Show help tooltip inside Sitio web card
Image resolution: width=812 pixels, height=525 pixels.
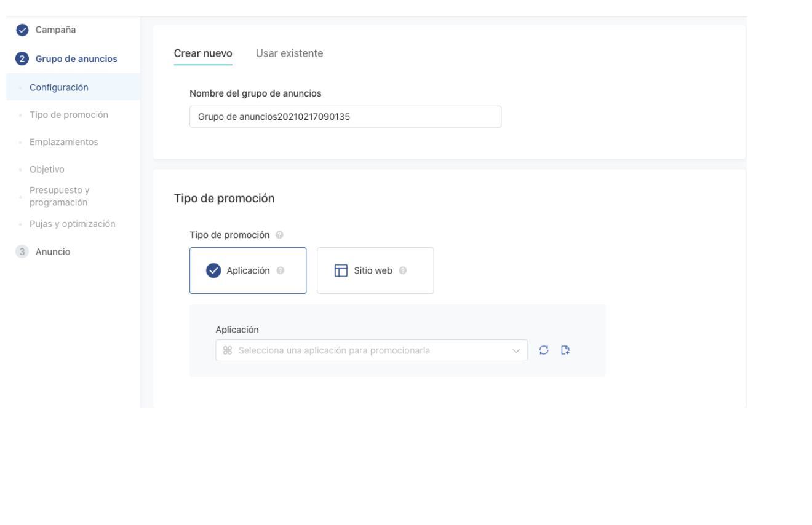click(402, 270)
